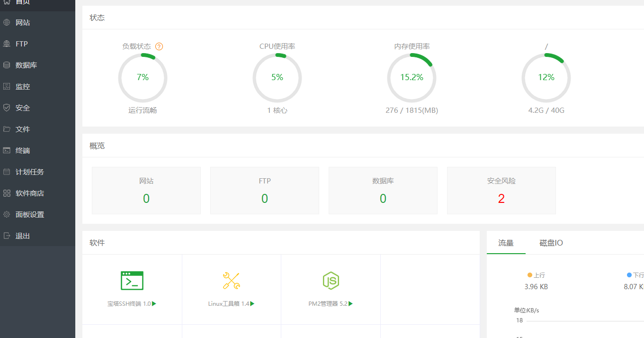Click the 3.96 KB upload value
The image size is (644, 338).
pyautogui.click(x=536, y=287)
